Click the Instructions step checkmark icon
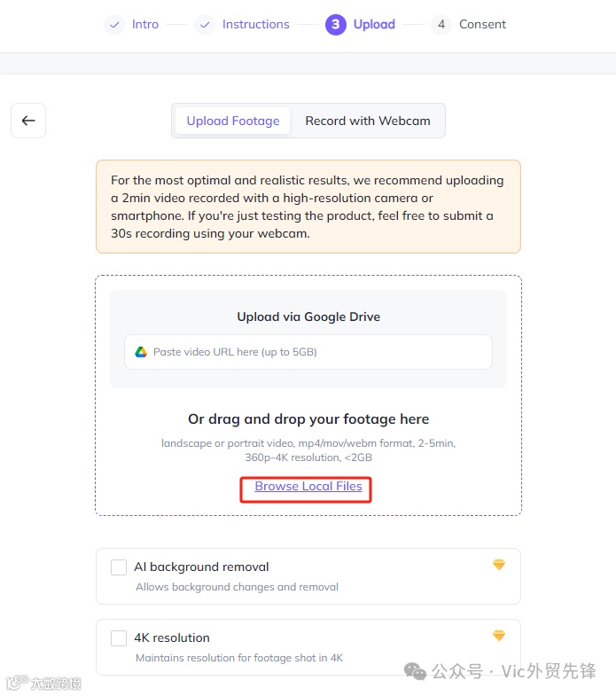This screenshot has height=696, width=616. [205, 25]
